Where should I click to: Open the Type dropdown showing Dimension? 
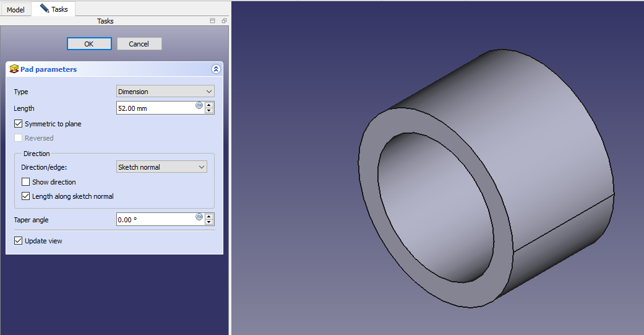tap(165, 92)
